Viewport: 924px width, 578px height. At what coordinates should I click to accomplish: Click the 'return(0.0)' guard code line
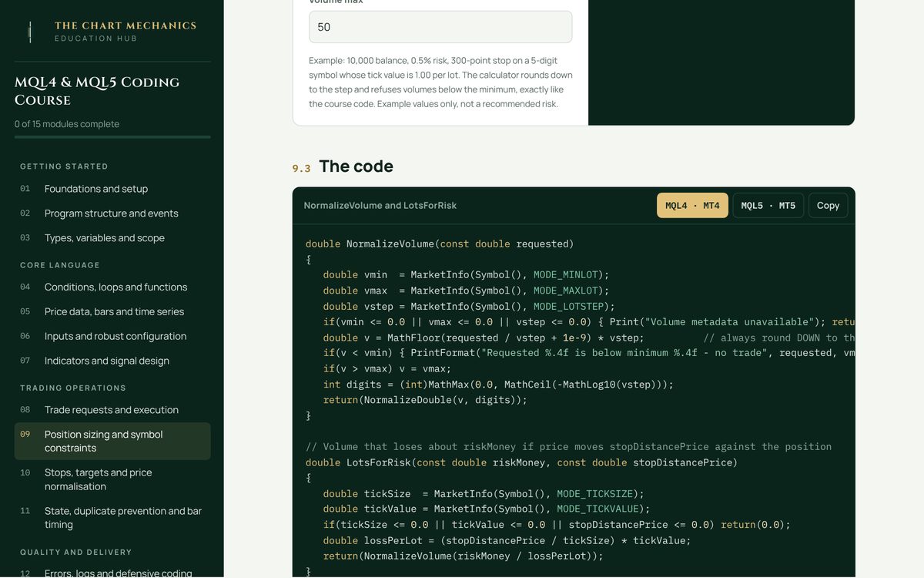click(x=557, y=525)
